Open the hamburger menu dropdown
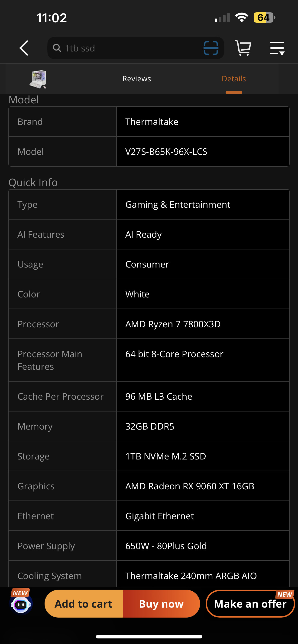Screen dimensions: 298x644 click(x=277, y=48)
